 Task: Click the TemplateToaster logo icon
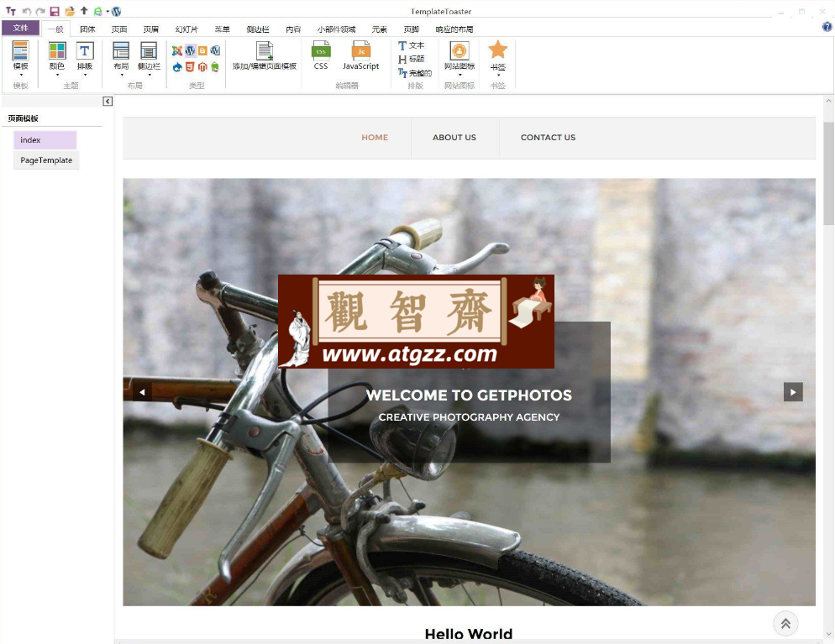[11, 11]
